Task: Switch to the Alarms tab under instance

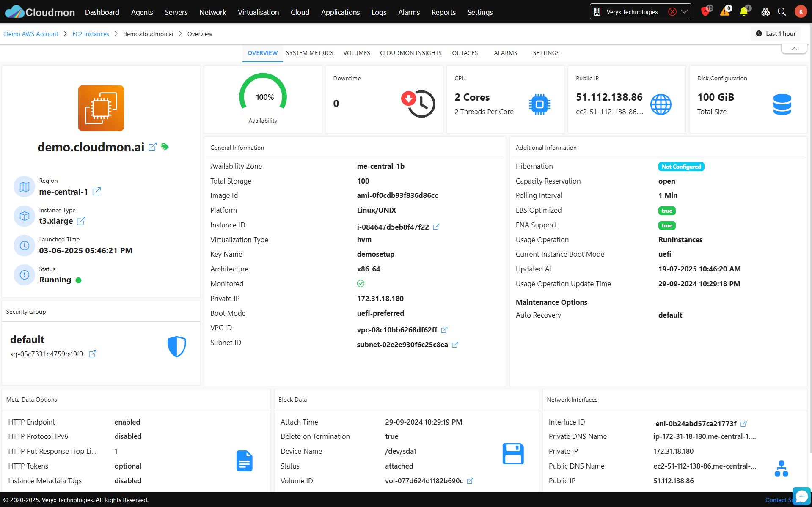Action: (x=505, y=53)
